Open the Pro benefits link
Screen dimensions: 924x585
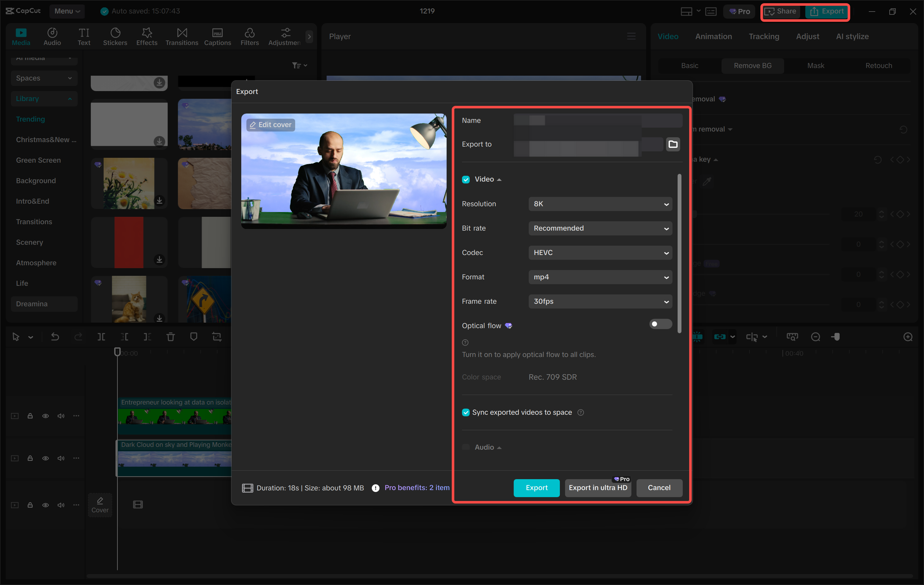click(417, 487)
